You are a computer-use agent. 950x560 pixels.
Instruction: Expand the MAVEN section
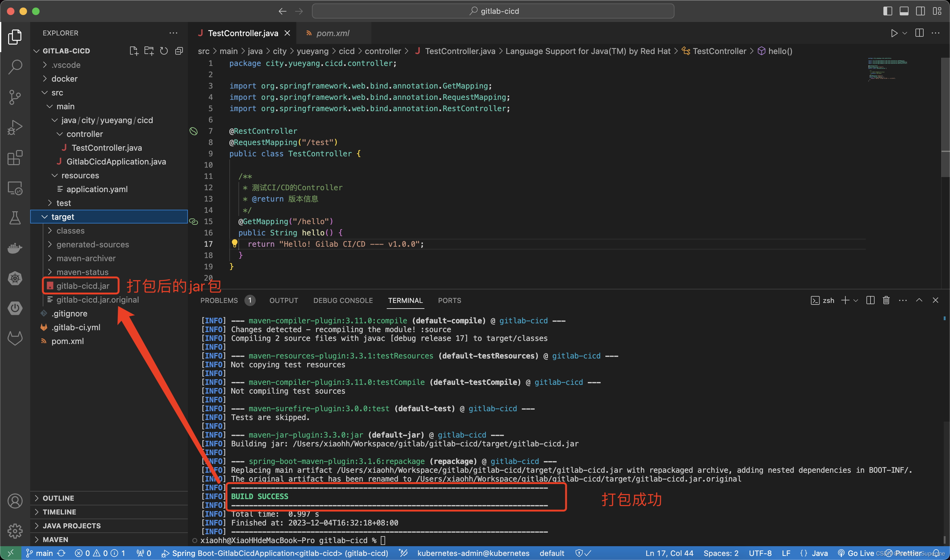(55, 539)
